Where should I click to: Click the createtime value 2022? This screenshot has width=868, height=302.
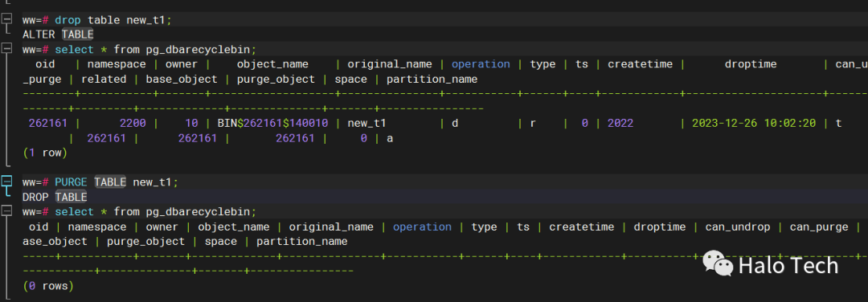620,124
